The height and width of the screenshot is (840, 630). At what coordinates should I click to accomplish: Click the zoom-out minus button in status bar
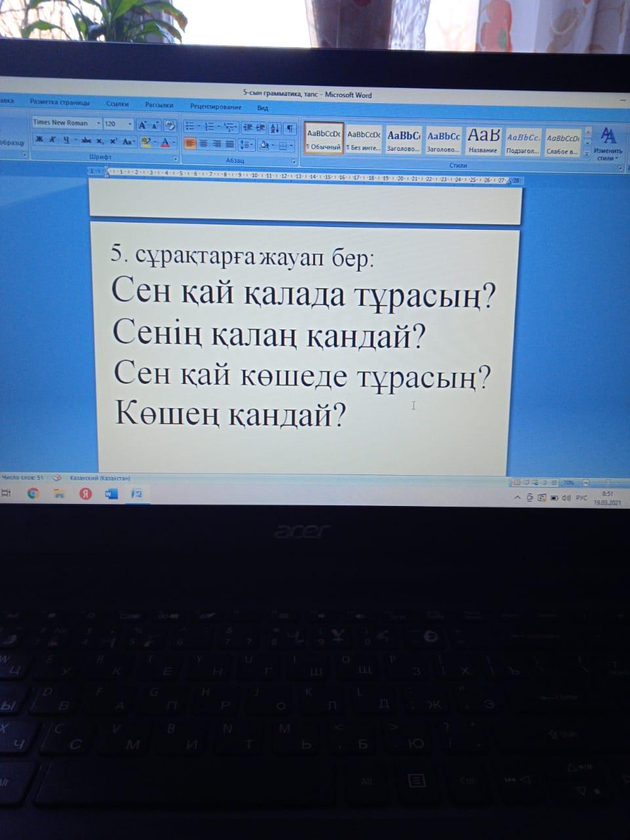pos(587,482)
